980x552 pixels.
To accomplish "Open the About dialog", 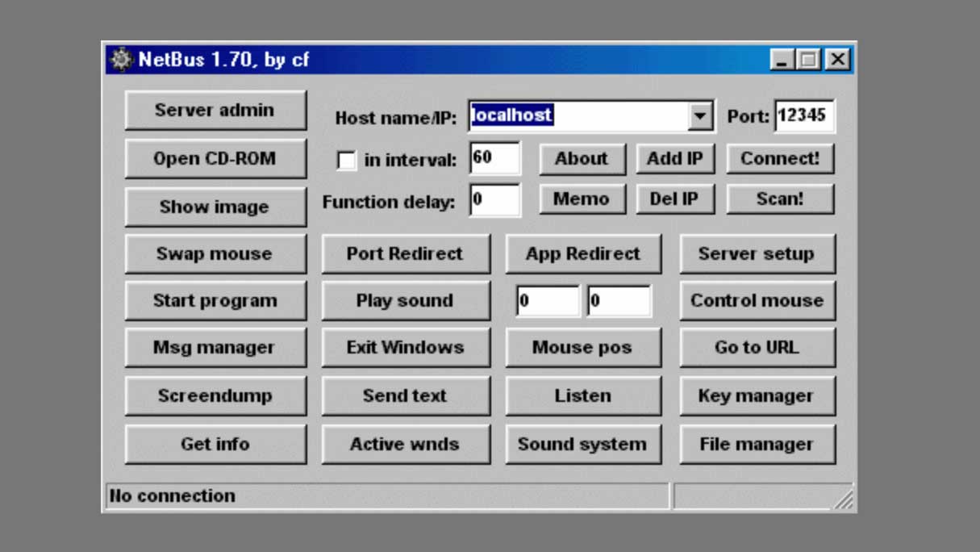I will (582, 159).
